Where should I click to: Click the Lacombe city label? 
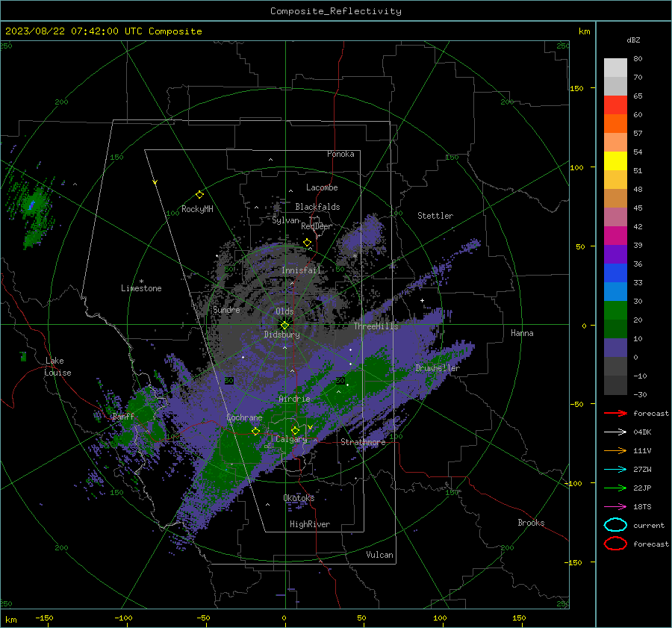click(322, 187)
